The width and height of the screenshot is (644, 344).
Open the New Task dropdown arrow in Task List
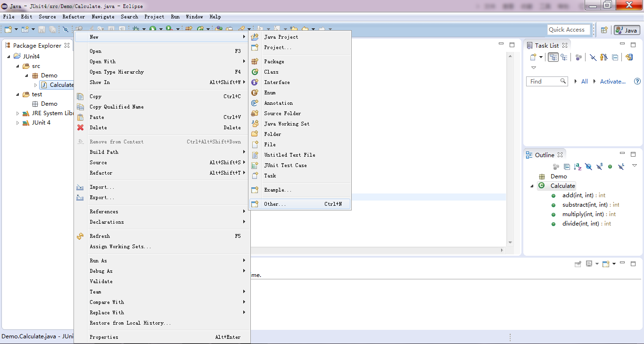[541, 57]
